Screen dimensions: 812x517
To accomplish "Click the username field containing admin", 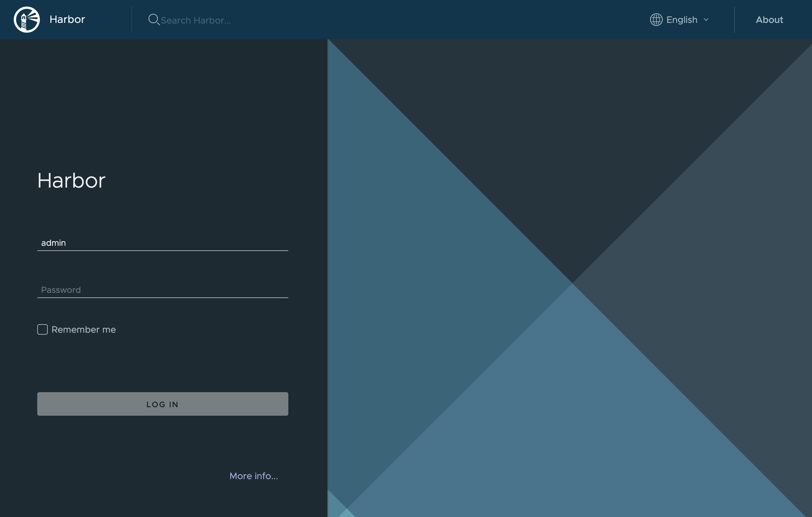I will [x=162, y=243].
